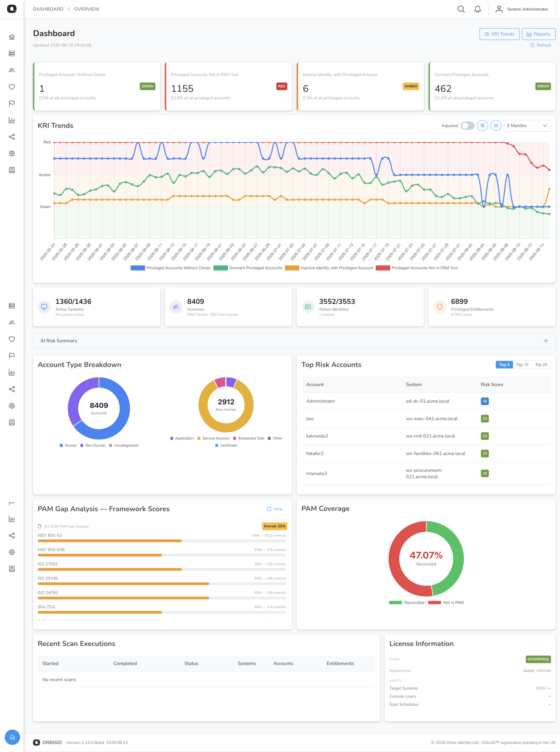Screen dimensions: 560x752
Task: Click the user profile avatar icon
Action: [499, 9]
